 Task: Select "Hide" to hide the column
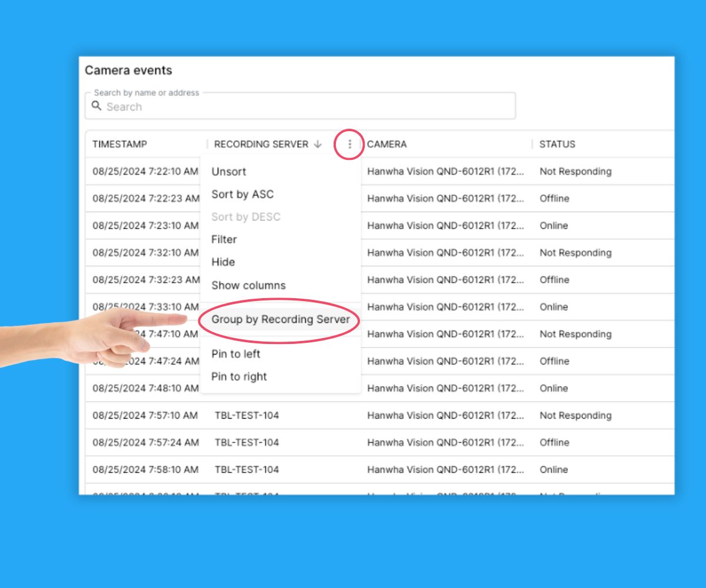(x=222, y=262)
